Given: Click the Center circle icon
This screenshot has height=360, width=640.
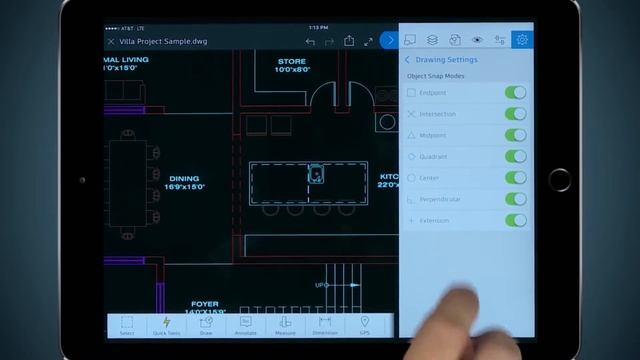Looking at the screenshot, I should point(411,178).
